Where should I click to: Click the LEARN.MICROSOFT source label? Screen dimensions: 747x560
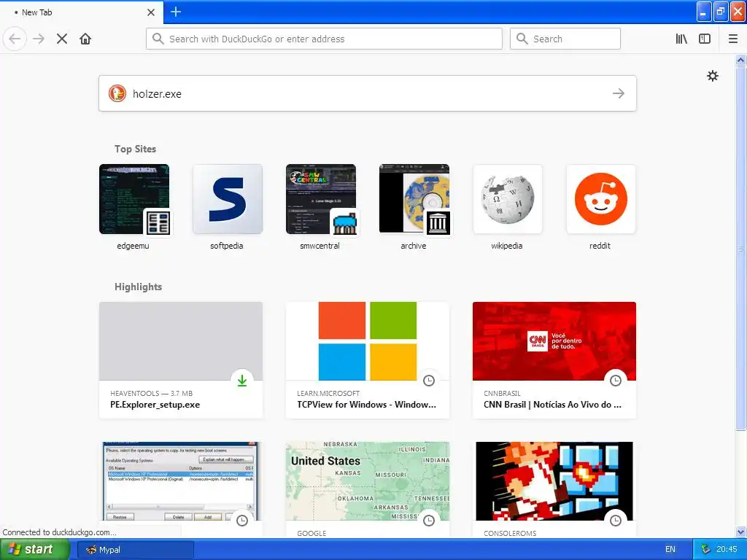[x=328, y=393]
